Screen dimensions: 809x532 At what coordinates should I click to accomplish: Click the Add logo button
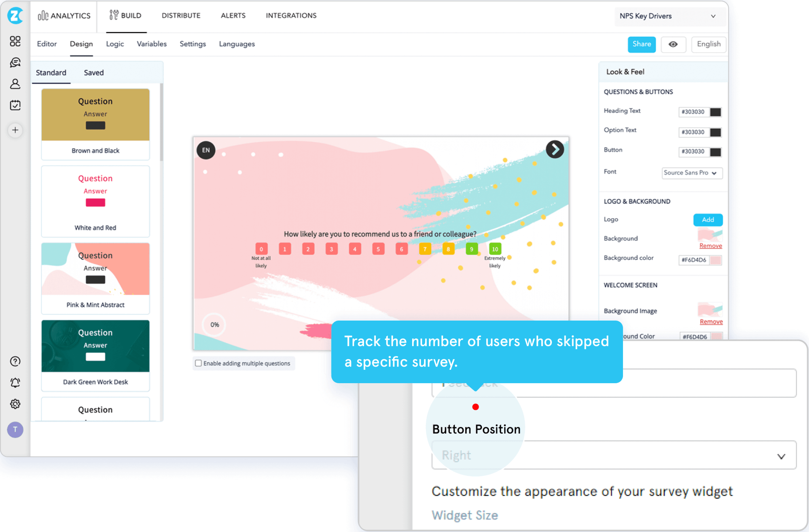coord(707,220)
